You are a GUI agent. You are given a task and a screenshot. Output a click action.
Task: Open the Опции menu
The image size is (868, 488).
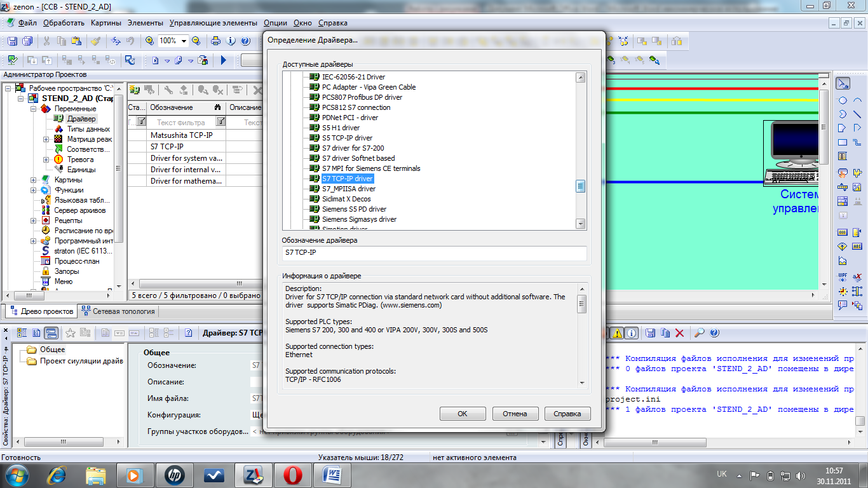(275, 23)
